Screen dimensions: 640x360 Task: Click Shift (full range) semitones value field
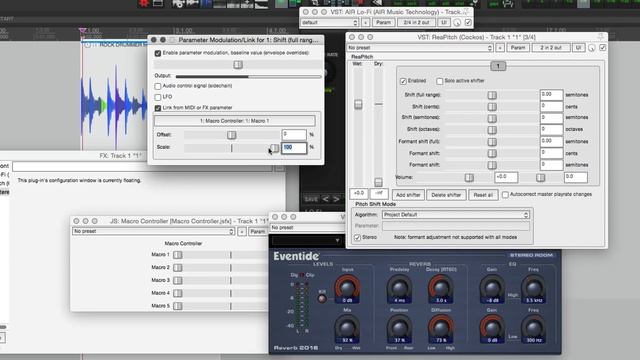coord(551,95)
